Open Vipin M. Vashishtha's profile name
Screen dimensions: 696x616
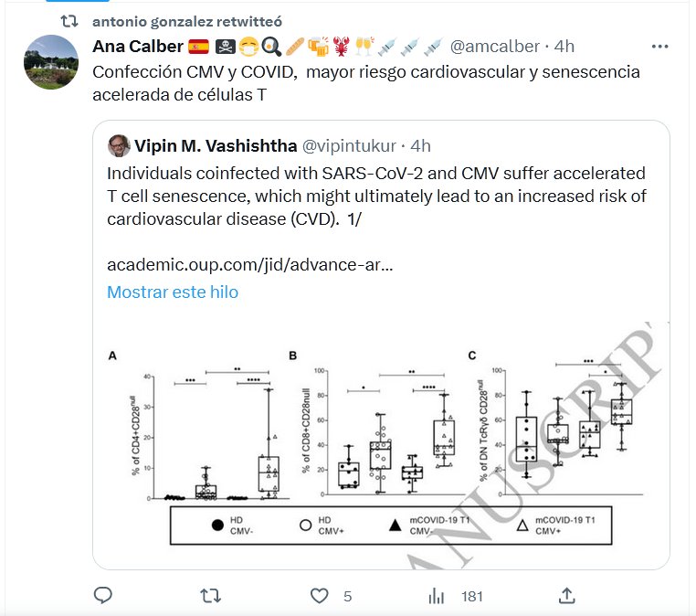(x=216, y=145)
